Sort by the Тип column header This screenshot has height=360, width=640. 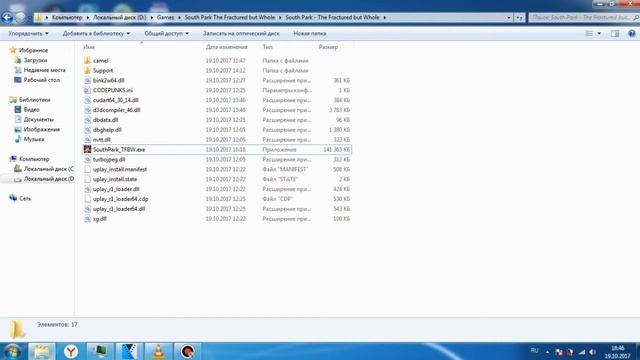pyautogui.click(x=267, y=47)
